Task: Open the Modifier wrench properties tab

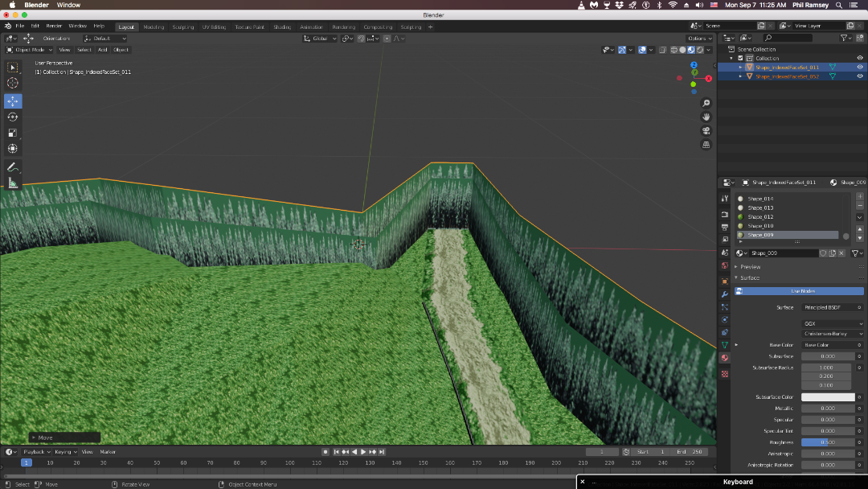Action: 725,294
